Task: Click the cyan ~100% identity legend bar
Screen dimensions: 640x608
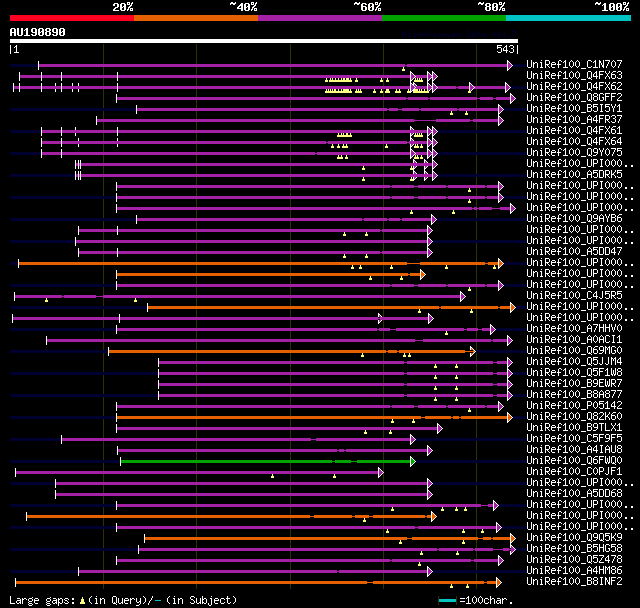Action: (x=569, y=18)
